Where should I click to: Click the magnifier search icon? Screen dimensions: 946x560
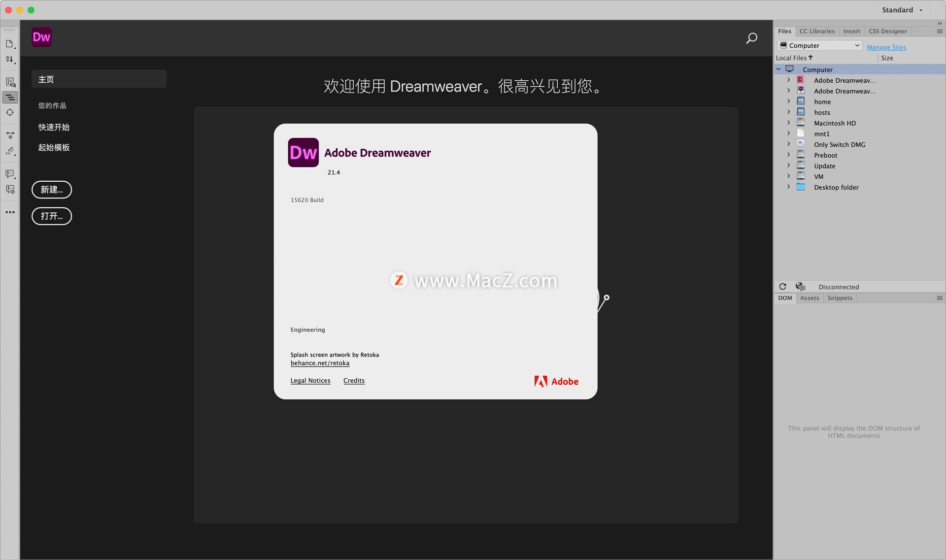pyautogui.click(x=751, y=38)
